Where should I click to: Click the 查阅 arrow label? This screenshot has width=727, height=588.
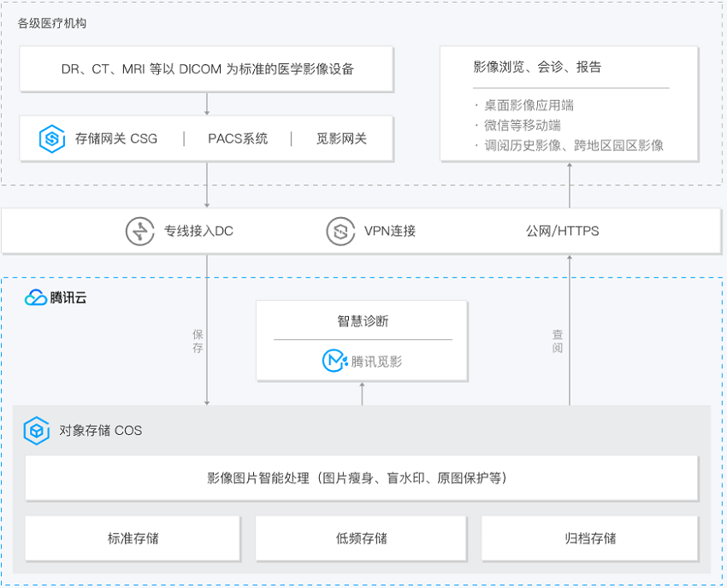pyautogui.click(x=558, y=341)
